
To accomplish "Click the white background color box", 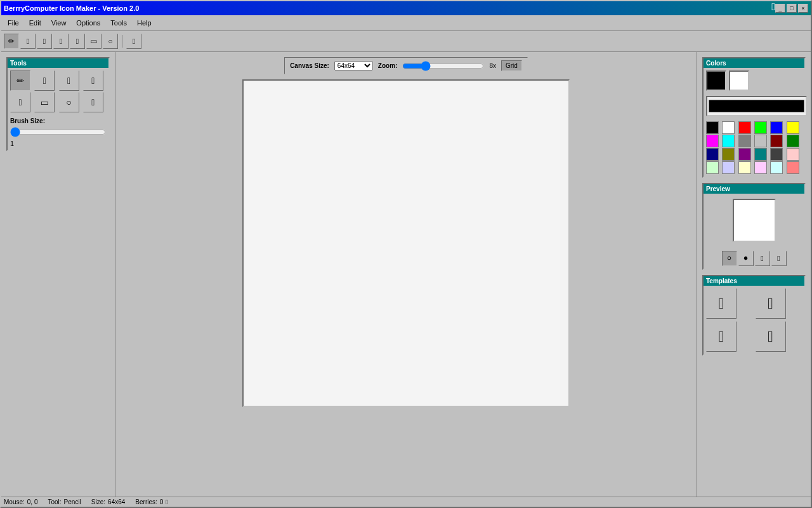I will (x=739, y=81).
